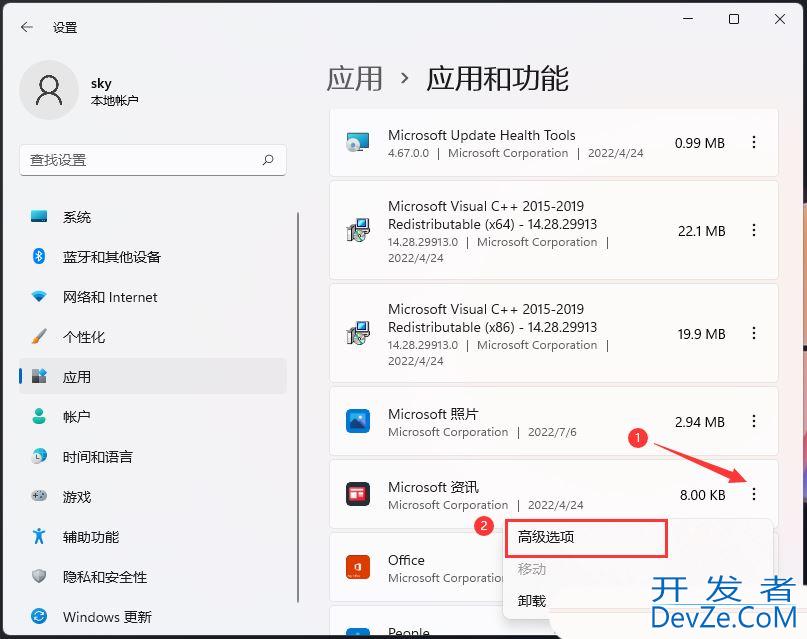807x639 pixels.
Task: Go to 应用 breadcrumb link
Action: pos(355,79)
